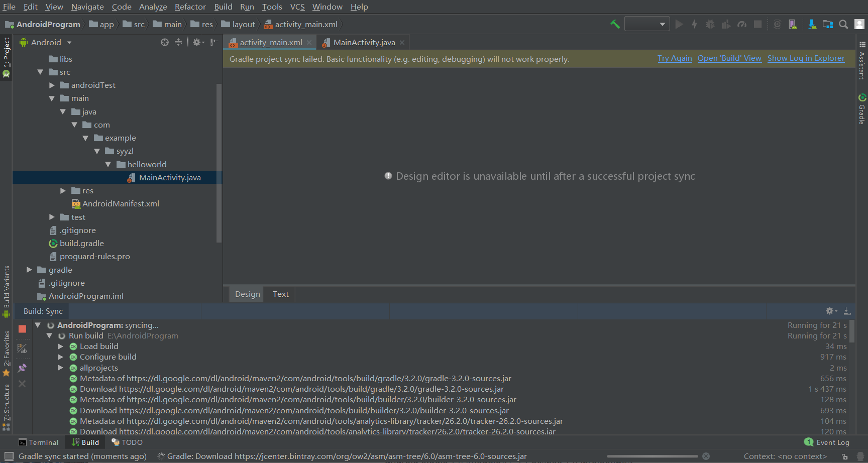Click the Project panel vertical scrollbar

pyautogui.click(x=219, y=163)
